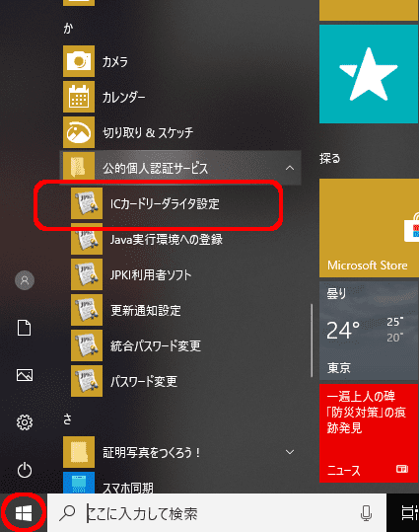The height and width of the screenshot is (532, 419).
Task: Click the Power button icon
Action: [x=25, y=470]
